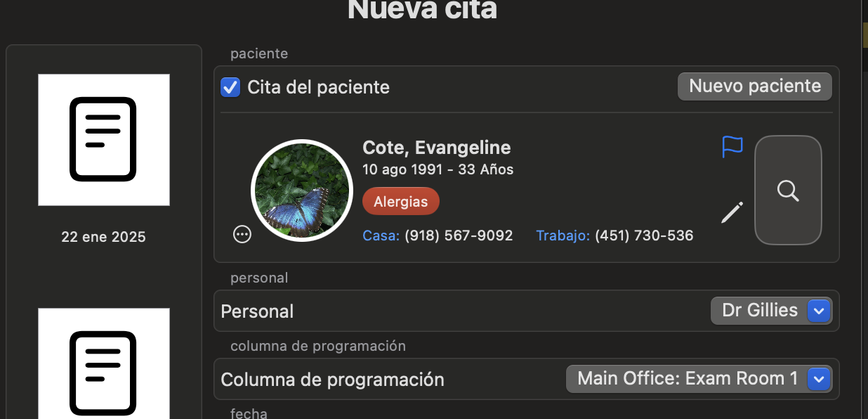Screen dimensions: 868x419
Task: Select the second document icon in the sidebar
Action: point(104,363)
